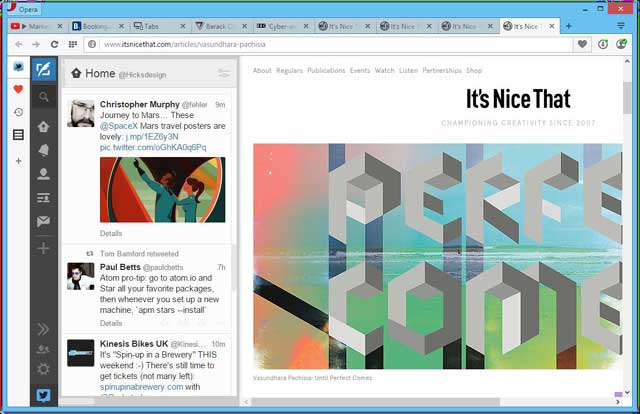Open the spinupinabrewery.com link
Screen dimensions: 640x414
pyautogui.click(x=142, y=387)
